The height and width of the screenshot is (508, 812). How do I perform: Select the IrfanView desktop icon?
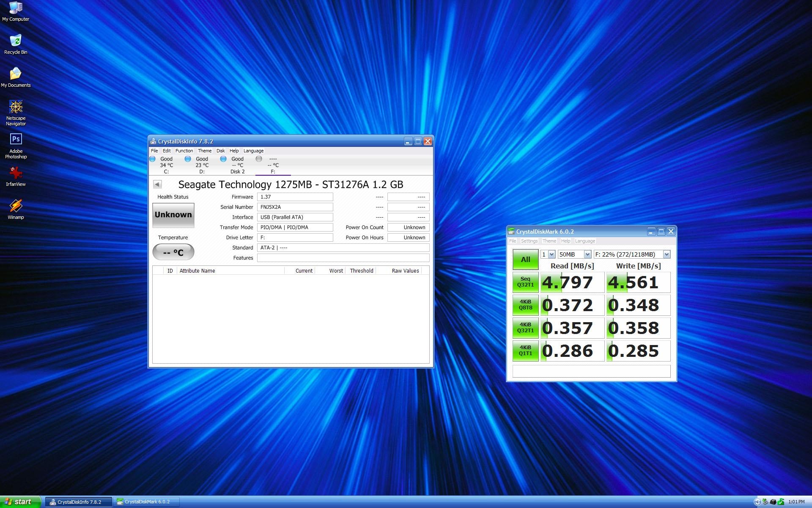coord(16,177)
